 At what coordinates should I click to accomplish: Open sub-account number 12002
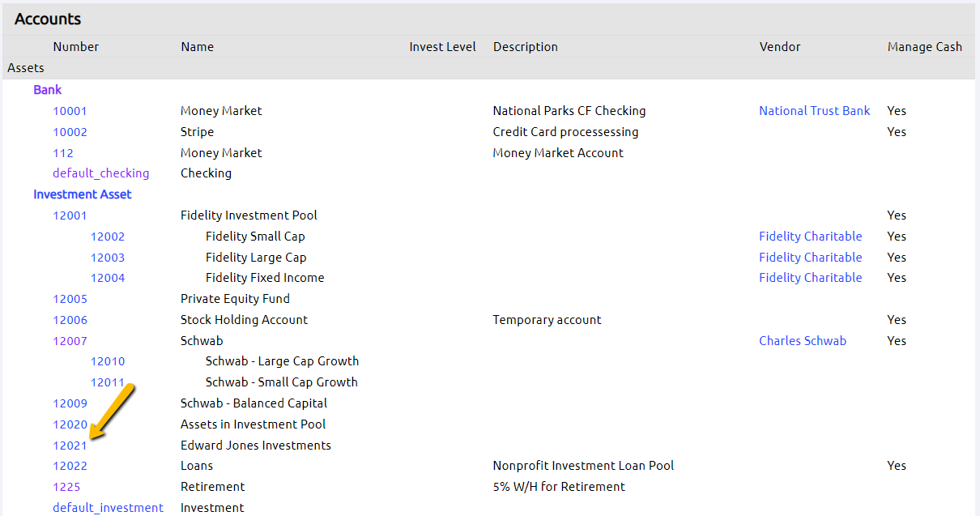coord(108,237)
